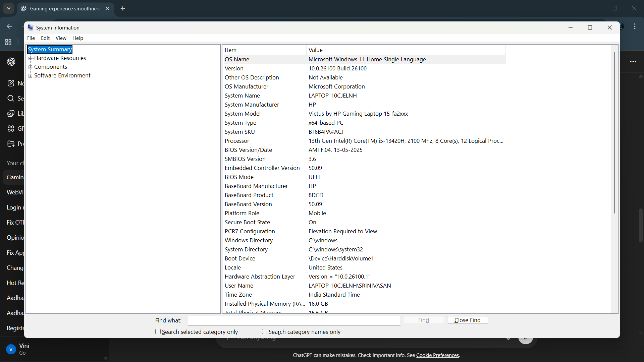Open the Library icon in sidebar

tap(11, 114)
